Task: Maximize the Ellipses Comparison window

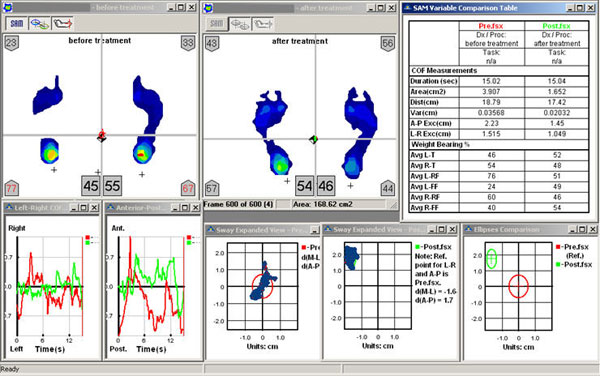Action: click(582, 230)
